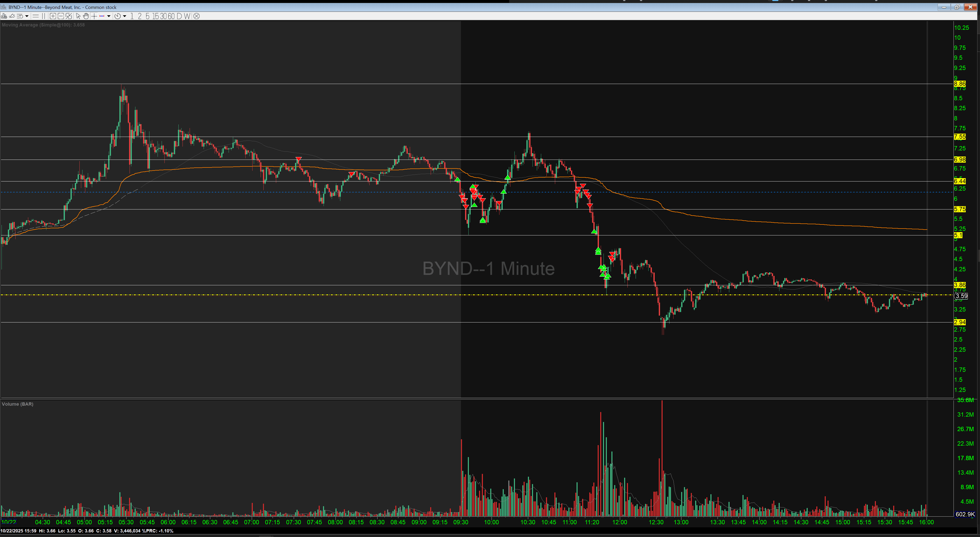
Task: Select the vertical line drawing tool
Action: (43, 16)
